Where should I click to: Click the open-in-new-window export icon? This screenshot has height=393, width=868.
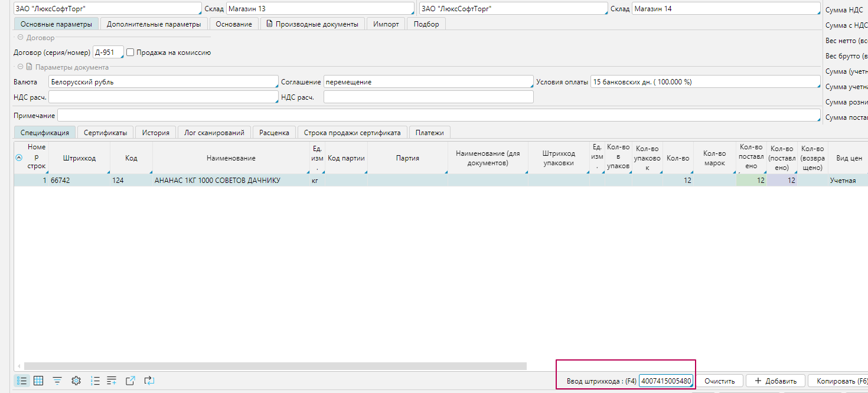click(x=130, y=381)
